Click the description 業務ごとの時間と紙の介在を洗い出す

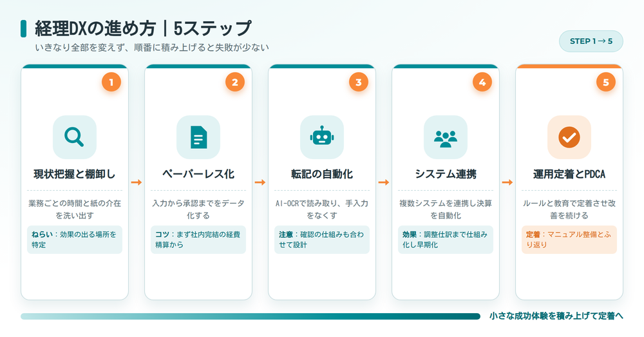pos(75,209)
